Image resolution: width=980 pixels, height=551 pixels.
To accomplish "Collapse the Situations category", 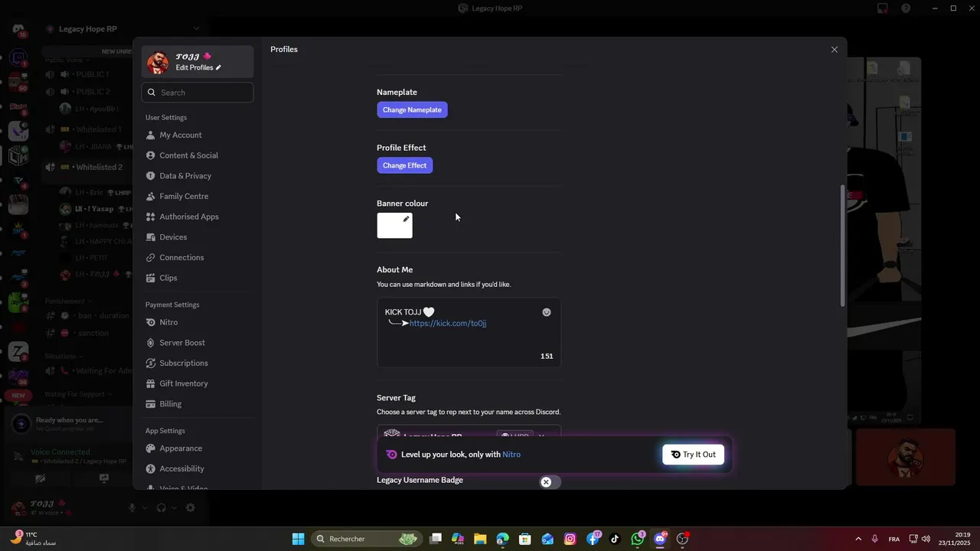I will click(63, 356).
